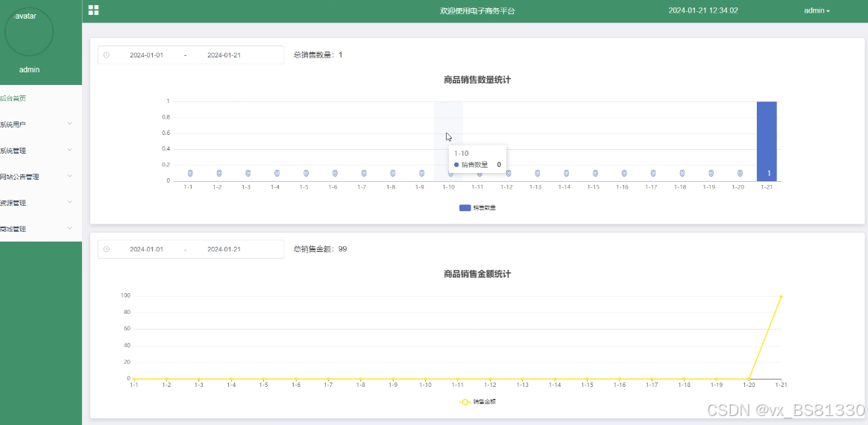868x425 pixels.
Task: Click the 1-20 data point on amount line chart
Action: 749,379
